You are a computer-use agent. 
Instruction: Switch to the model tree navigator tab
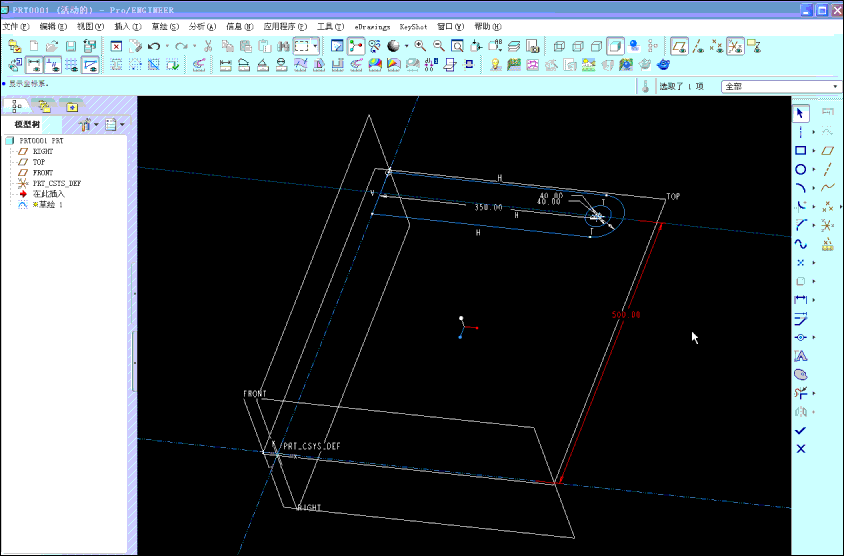tap(17, 105)
